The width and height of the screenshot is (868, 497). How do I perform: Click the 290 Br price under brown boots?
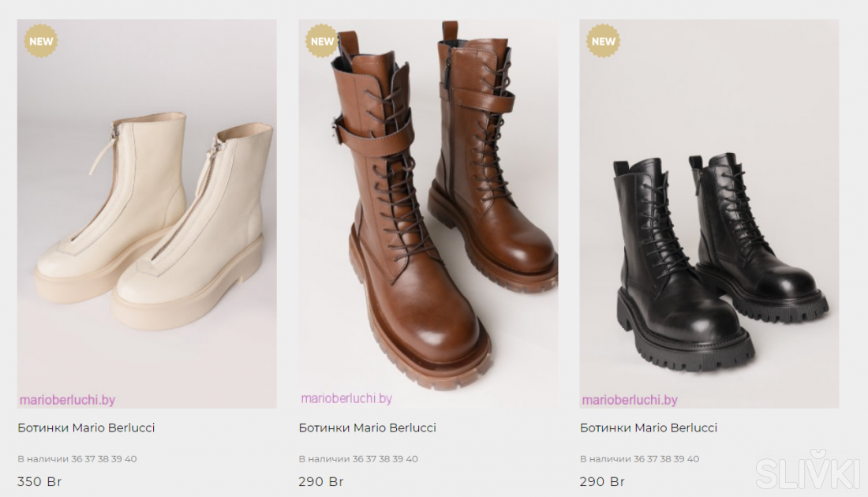(x=320, y=481)
